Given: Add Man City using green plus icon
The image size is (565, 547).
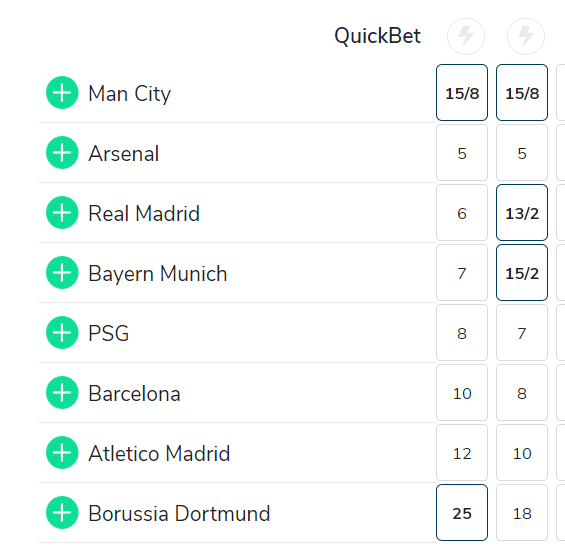Looking at the screenshot, I should pyautogui.click(x=62, y=93).
